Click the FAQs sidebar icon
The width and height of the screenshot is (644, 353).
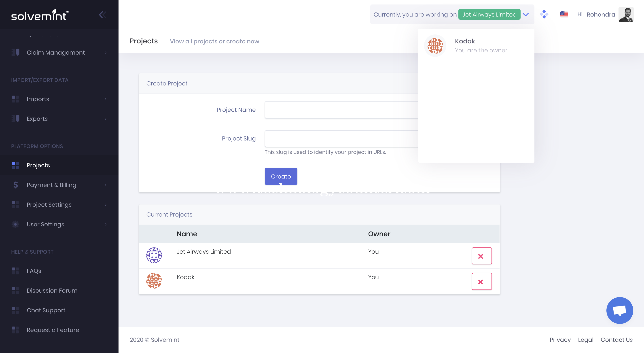coord(15,271)
